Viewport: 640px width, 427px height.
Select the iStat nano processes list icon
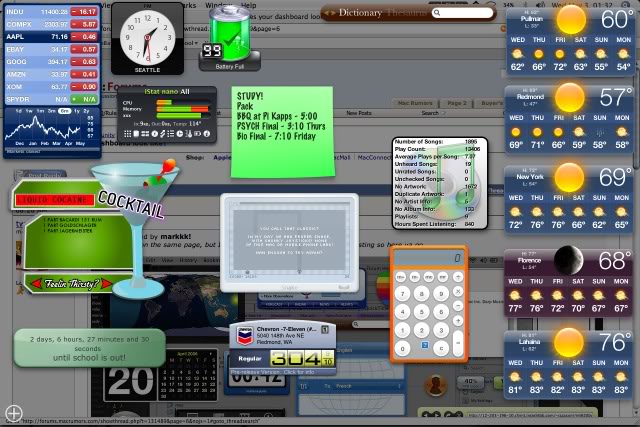[x=171, y=134]
